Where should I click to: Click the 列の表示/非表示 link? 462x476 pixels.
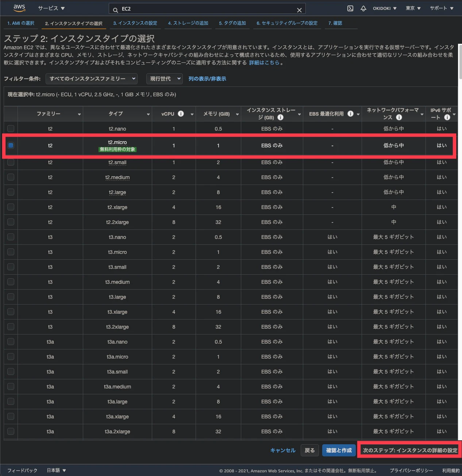[207, 79]
